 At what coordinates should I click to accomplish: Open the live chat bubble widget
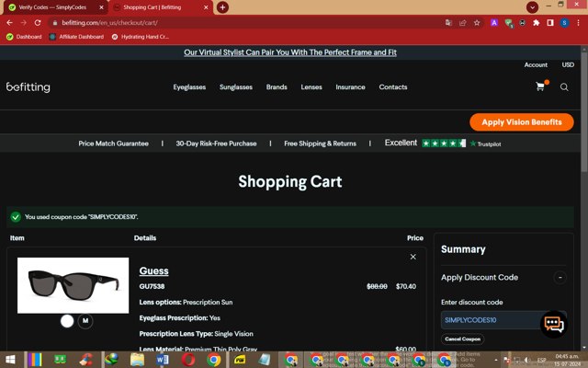pos(554,324)
